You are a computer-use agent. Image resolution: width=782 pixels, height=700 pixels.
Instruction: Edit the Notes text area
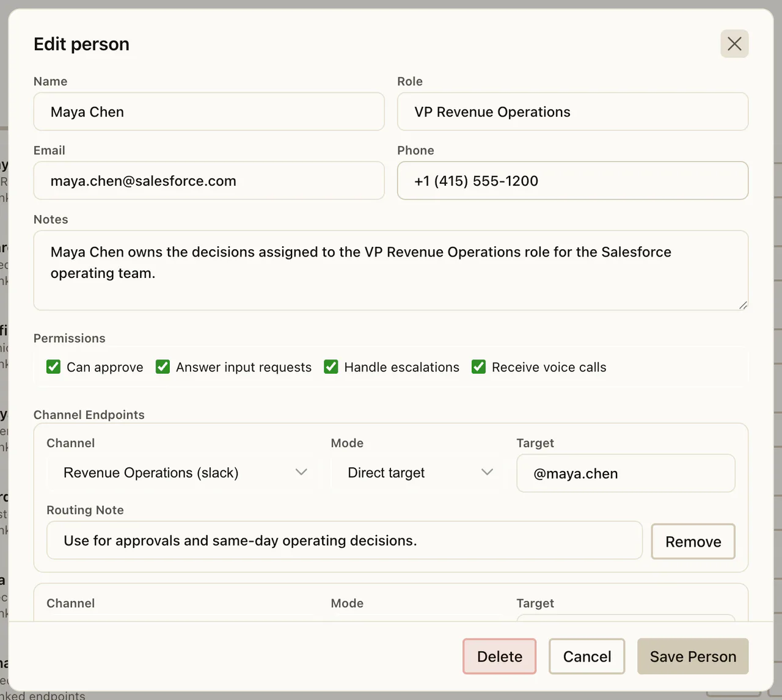click(x=391, y=271)
